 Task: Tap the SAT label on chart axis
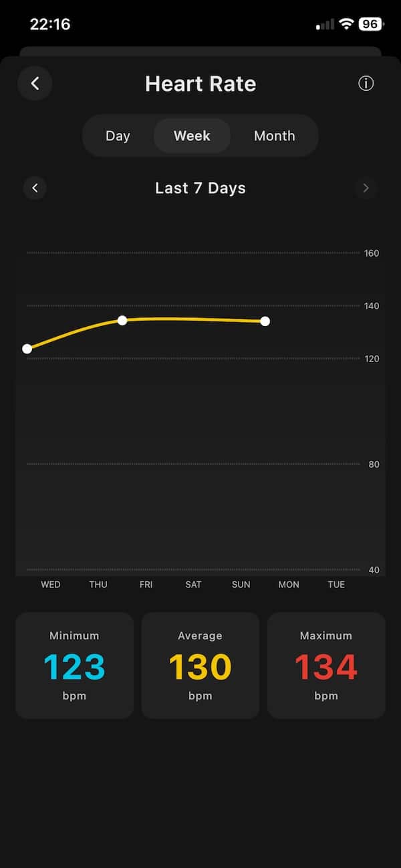pyautogui.click(x=193, y=585)
